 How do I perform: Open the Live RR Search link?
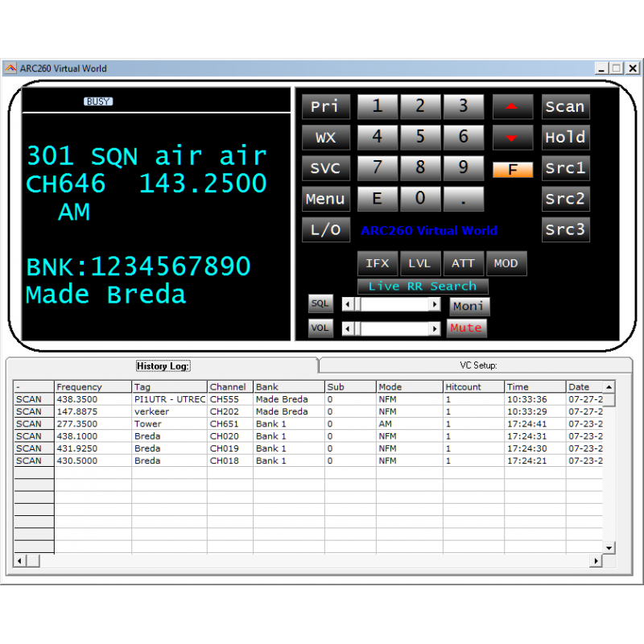423,286
